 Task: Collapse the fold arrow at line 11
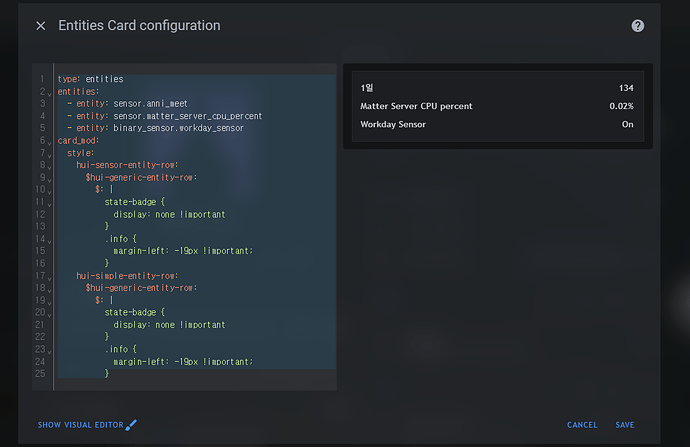(49, 205)
